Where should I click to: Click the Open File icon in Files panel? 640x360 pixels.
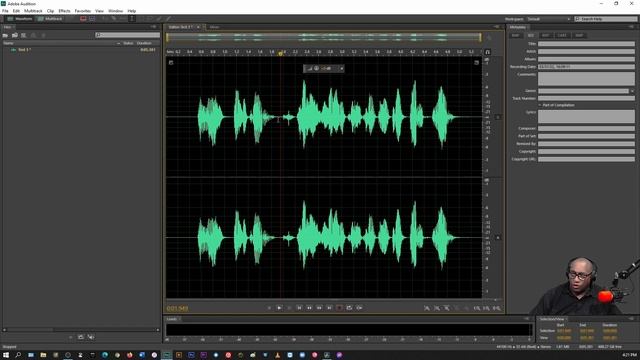5,36
